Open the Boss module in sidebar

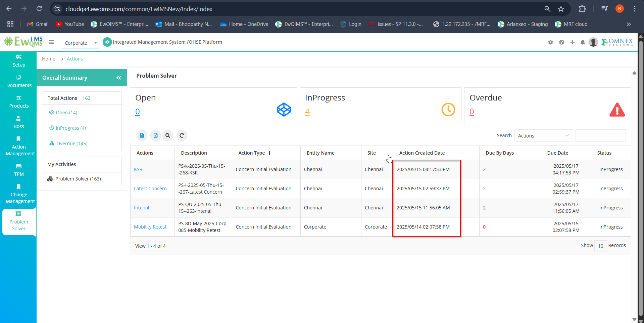click(x=19, y=122)
